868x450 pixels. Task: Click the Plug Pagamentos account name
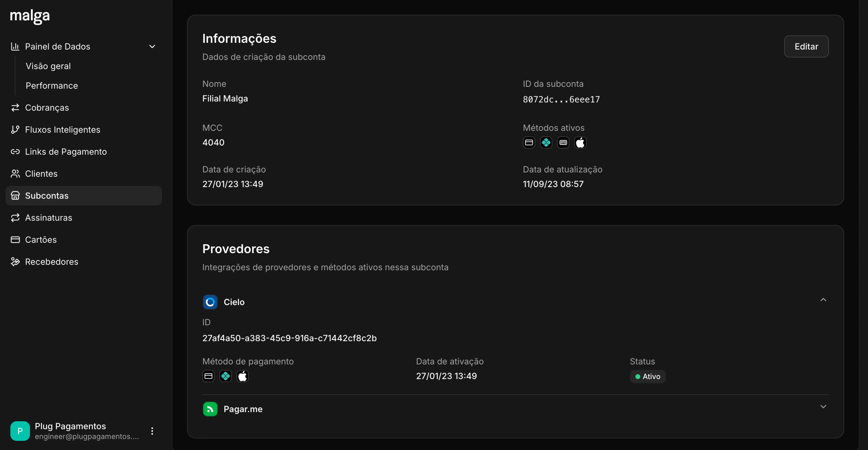coord(70,426)
